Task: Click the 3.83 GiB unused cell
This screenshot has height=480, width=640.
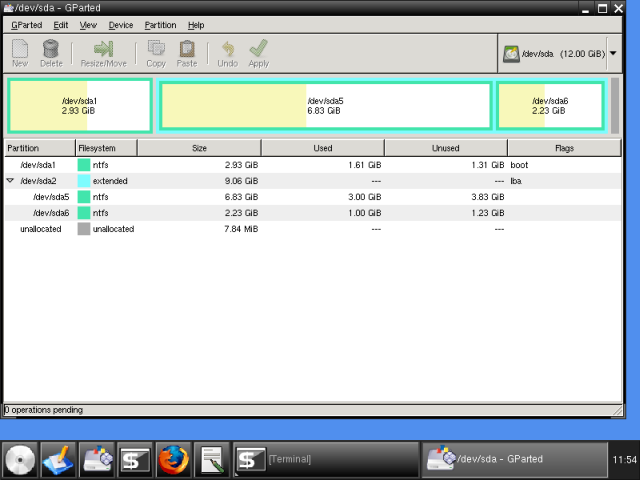Action: tap(488, 197)
